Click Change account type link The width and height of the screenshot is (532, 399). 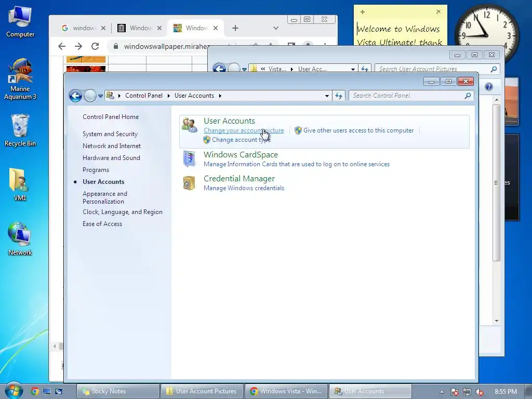tap(241, 140)
